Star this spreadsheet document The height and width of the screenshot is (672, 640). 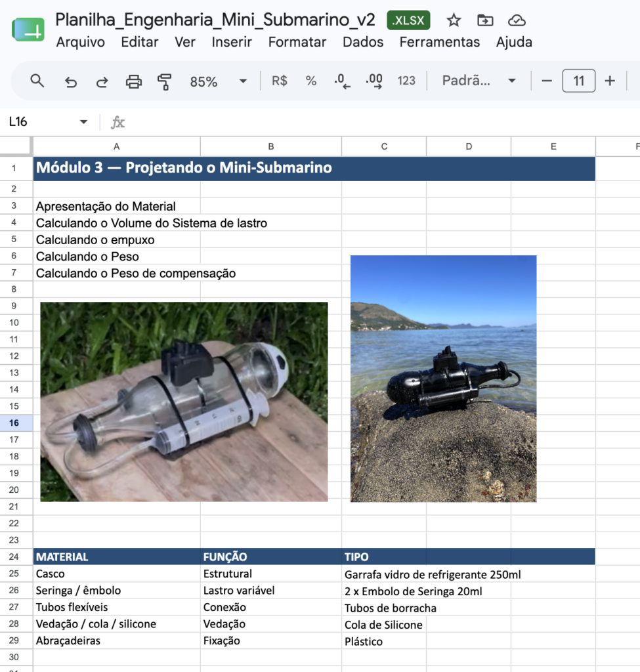[454, 20]
